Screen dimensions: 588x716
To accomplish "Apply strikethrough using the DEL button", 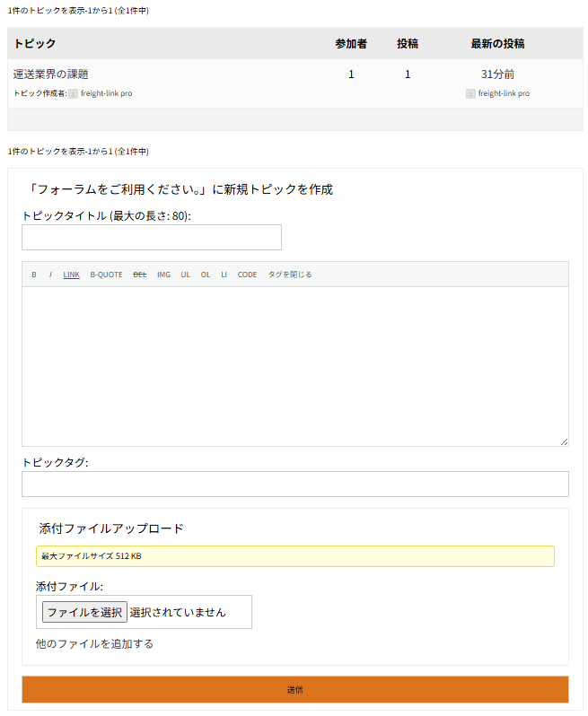I will pos(139,275).
